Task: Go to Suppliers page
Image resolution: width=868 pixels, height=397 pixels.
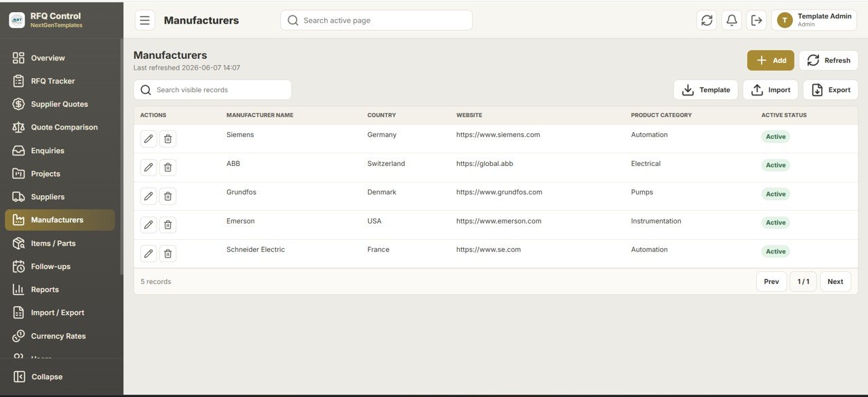Action: [60, 197]
